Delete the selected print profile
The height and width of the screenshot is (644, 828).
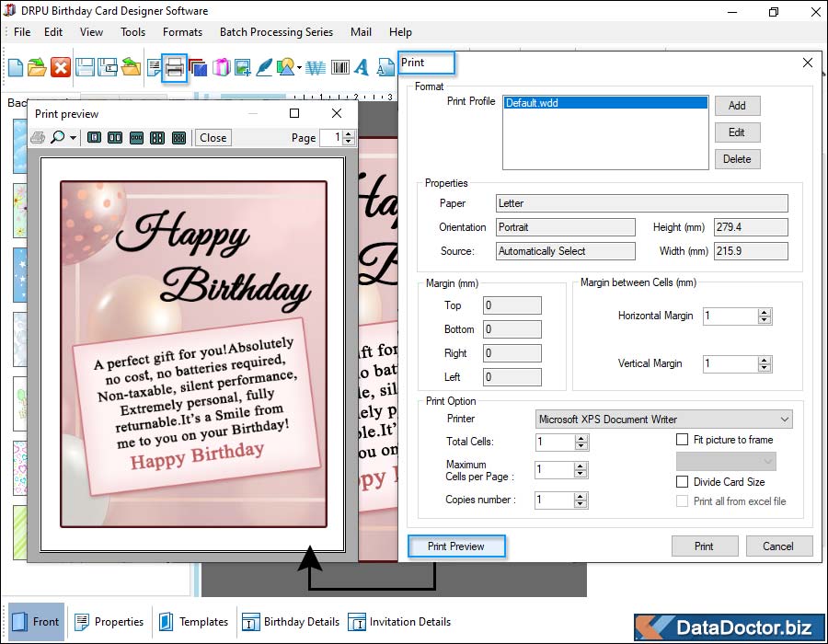737,159
